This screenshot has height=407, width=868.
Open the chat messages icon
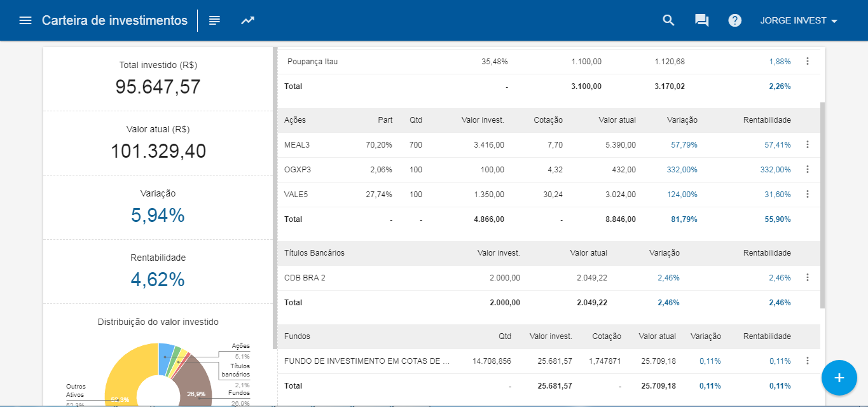tap(702, 20)
